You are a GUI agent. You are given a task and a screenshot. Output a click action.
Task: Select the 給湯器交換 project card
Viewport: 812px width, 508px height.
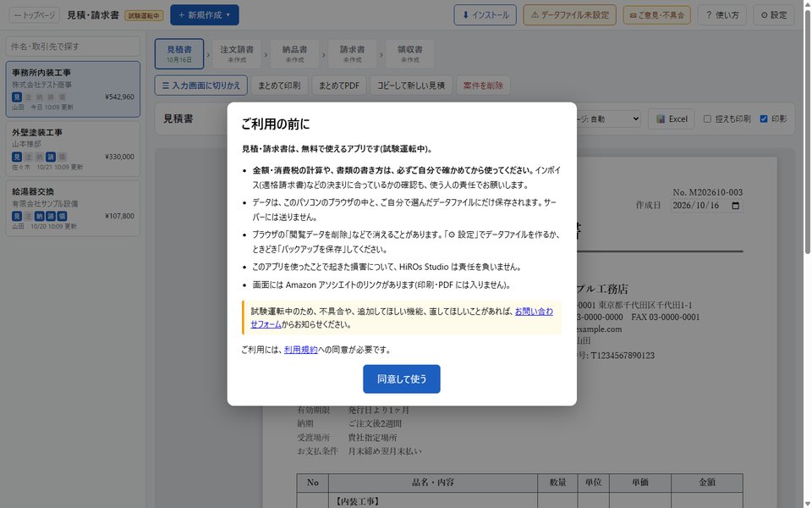(x=73, y=208)
